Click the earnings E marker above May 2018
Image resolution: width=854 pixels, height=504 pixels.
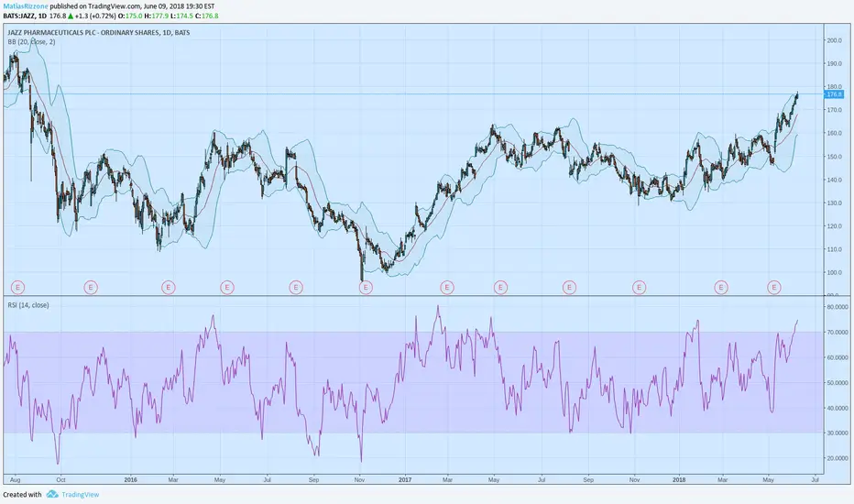coord(774,287)
